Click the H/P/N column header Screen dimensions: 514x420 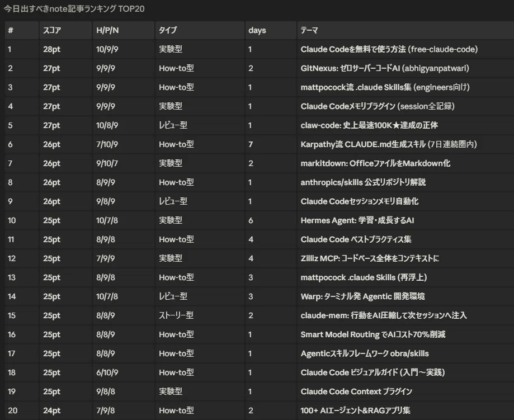coord(123,31)
